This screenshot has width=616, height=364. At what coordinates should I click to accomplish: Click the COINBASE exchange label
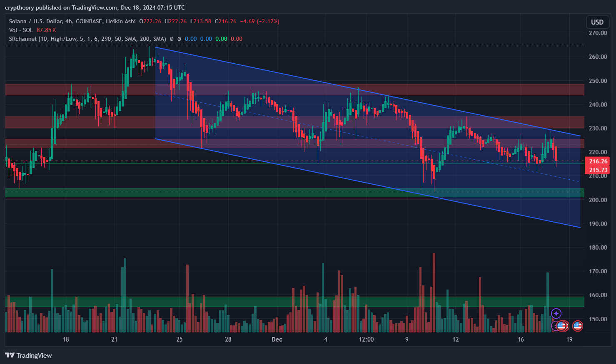(89, 21)
